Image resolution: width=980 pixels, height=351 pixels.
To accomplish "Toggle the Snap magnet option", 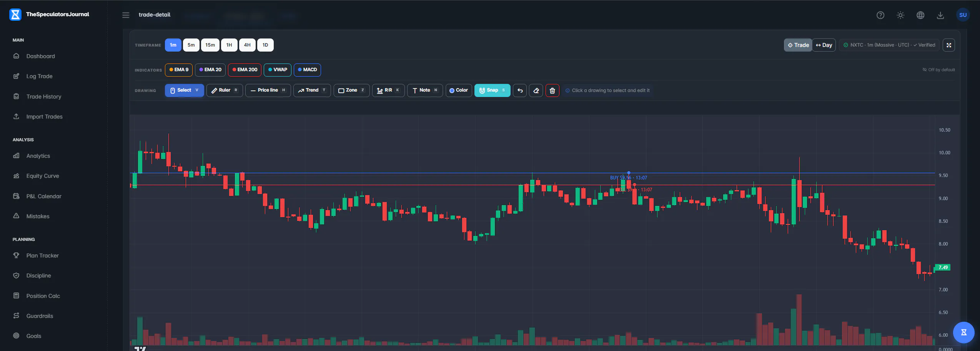I will point(492,90).
